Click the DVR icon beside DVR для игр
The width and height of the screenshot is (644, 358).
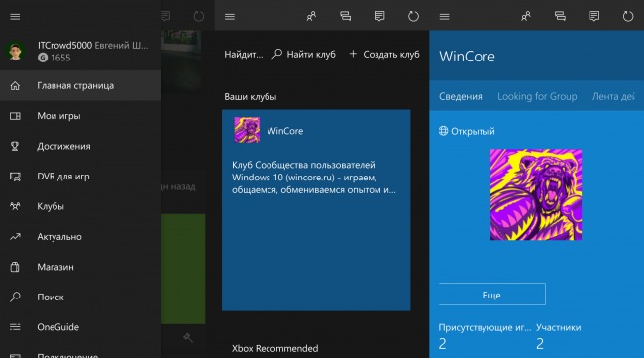pyautogui.click(x=15, y=177)
